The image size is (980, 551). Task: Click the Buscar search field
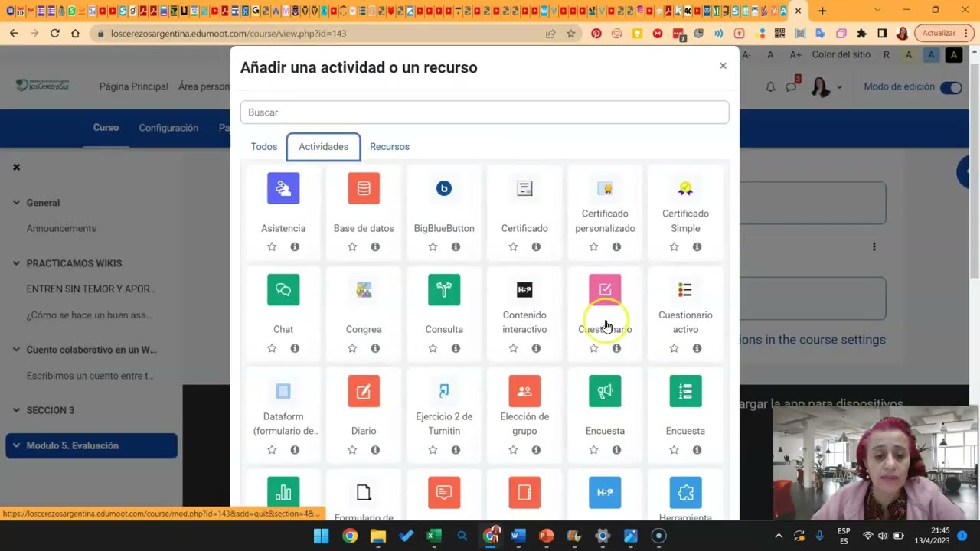coord(485,112)
